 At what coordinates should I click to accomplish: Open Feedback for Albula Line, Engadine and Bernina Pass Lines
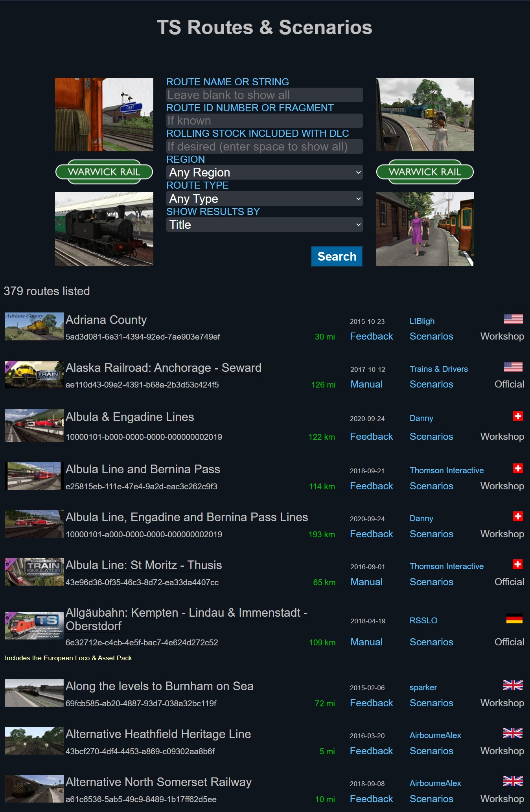(x=372, y=534)
